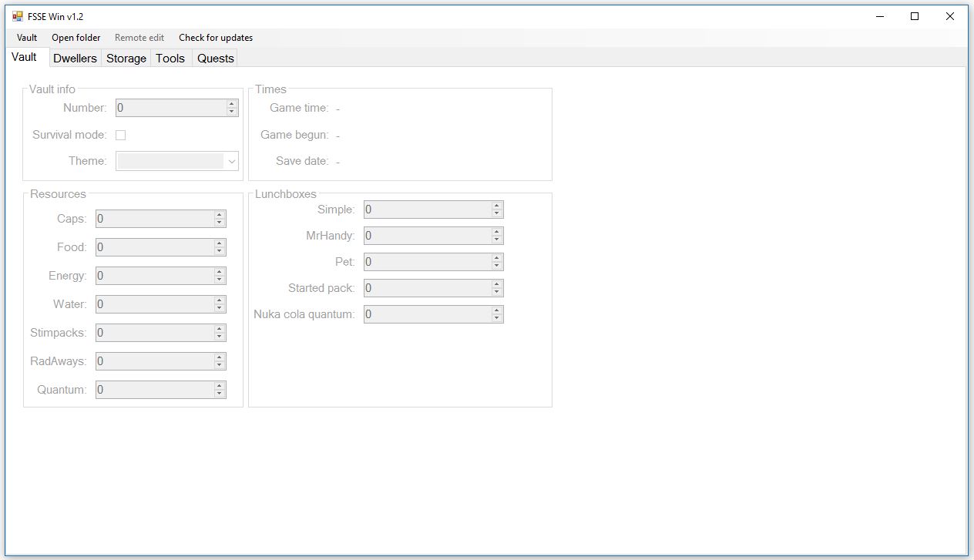Click the Energy value field
Screen dimensions: 974x560
pyautogui.click(x=155, y=276)
